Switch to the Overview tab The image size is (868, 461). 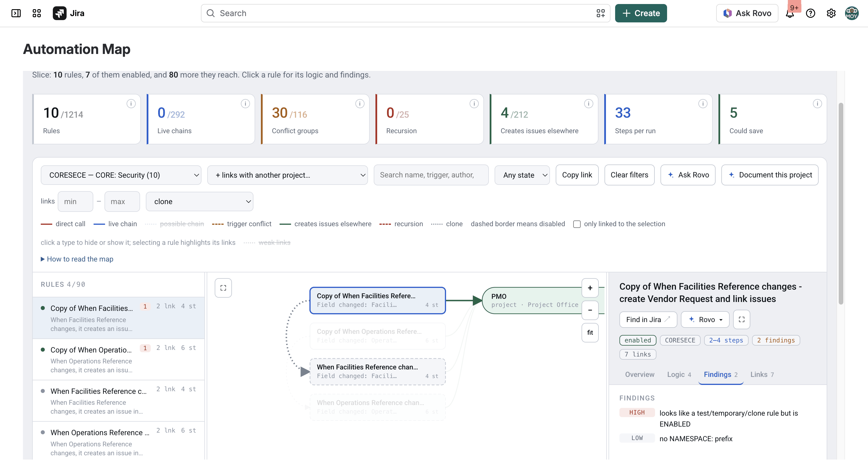(x=640, y=374)
